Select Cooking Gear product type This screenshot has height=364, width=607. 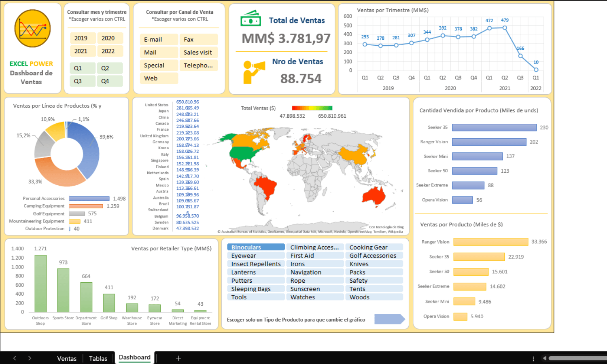pos(374,247)
